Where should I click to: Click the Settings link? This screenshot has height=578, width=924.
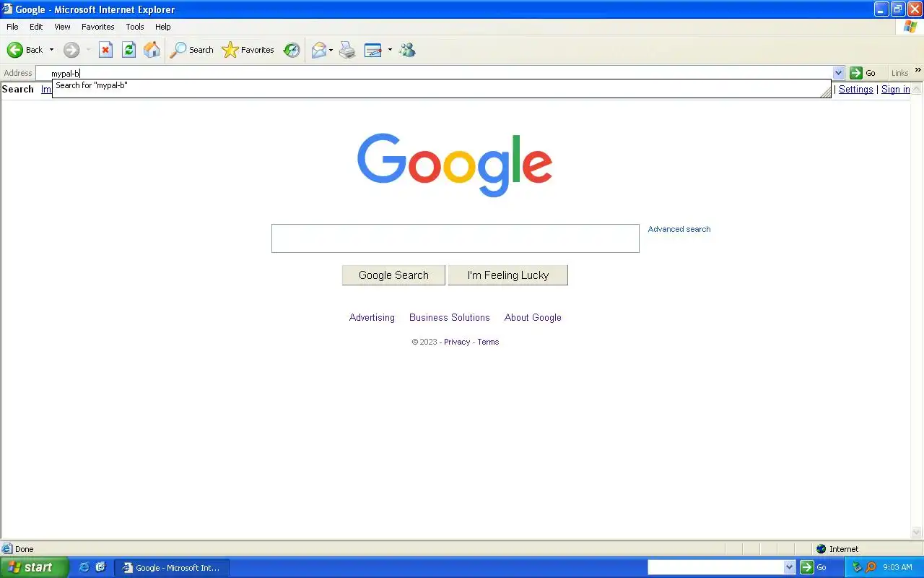[x=855, y=89]
